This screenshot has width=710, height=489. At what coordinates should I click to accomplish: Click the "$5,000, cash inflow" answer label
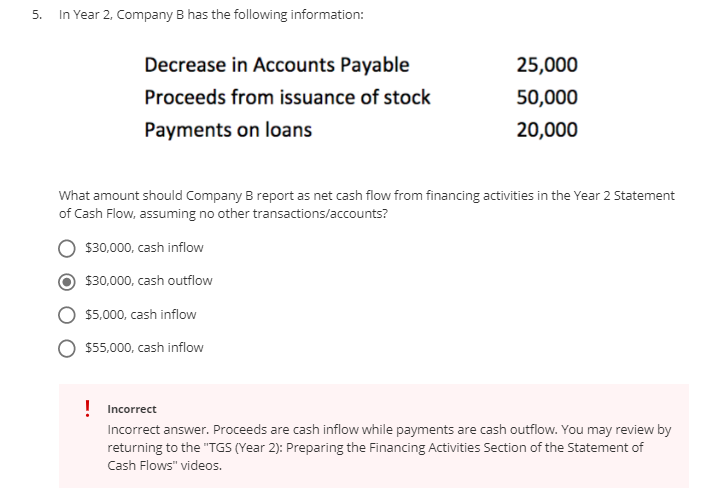point(140,314)
